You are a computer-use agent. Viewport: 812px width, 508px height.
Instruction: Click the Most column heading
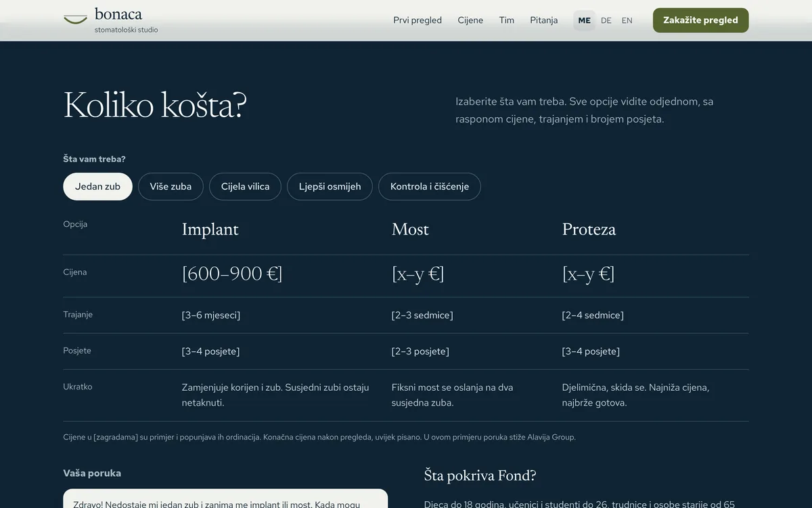410,230
